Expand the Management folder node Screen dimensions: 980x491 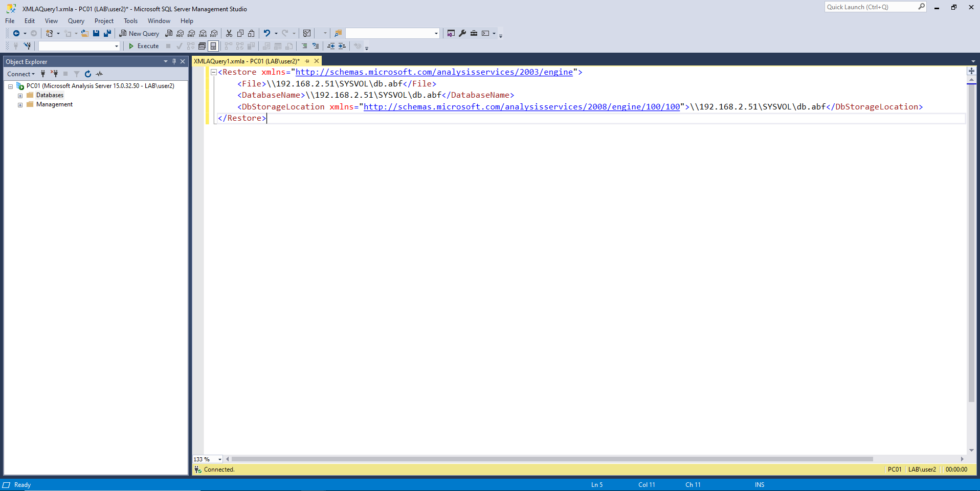(x=20, y=105)
